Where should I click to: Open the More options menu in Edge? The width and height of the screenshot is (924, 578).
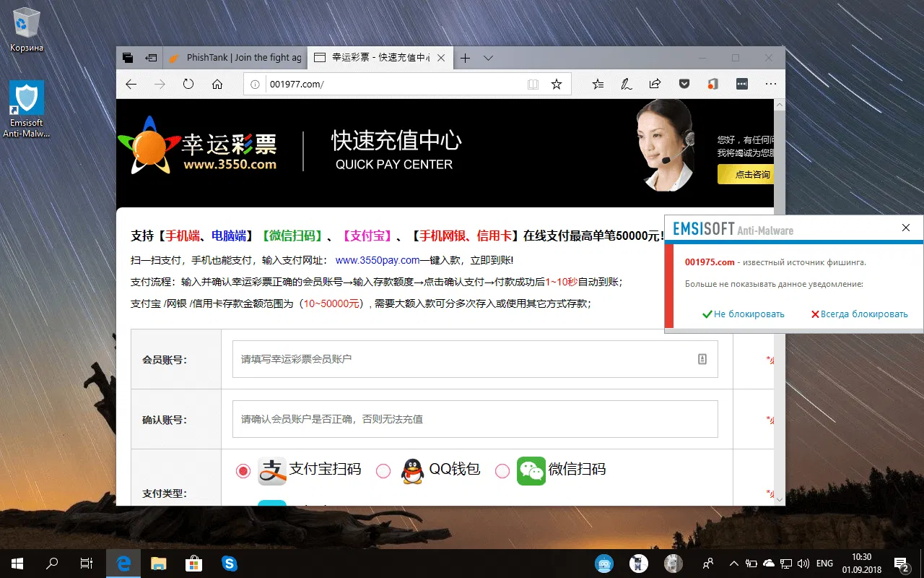click(771, 84)
